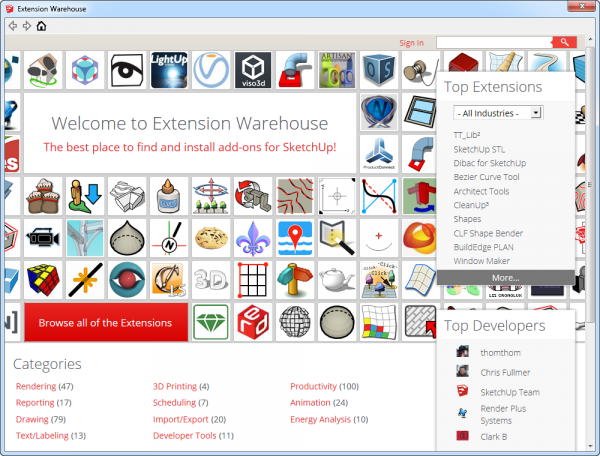
Task: Open Window Maker link
Action: 481,261
